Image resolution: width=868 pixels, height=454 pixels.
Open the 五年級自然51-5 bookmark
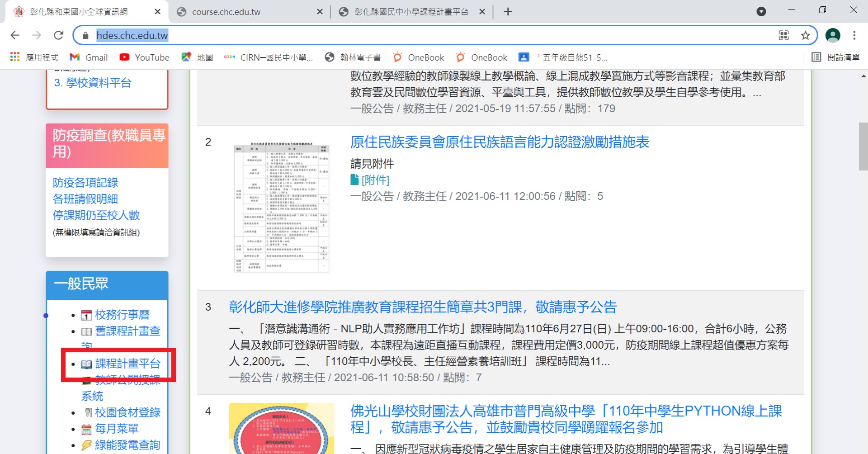click(563, 57)
